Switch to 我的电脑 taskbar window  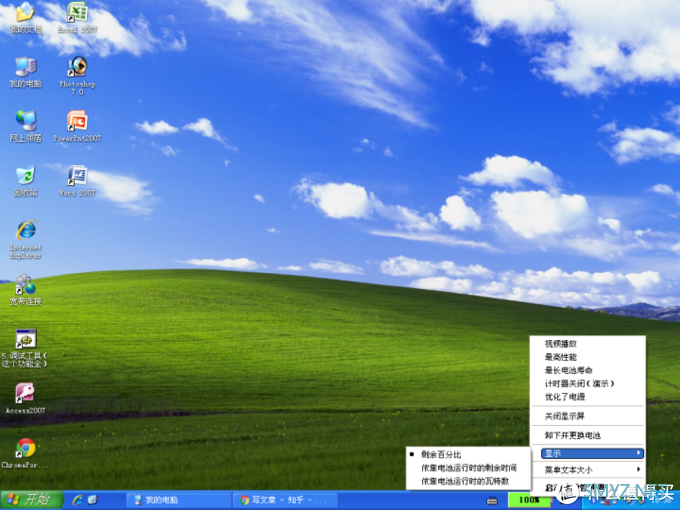point(178,500)
